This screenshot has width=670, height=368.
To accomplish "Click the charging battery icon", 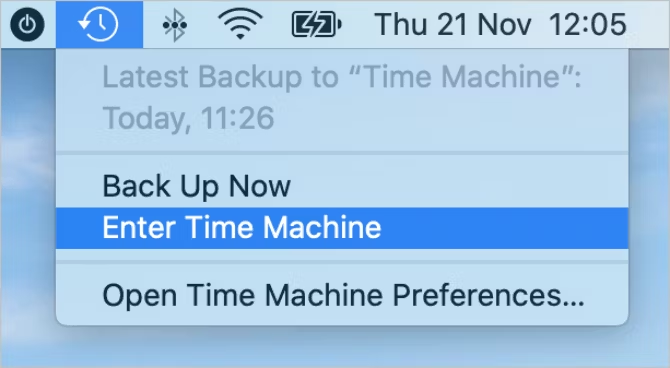I will [x=316, y=25].
